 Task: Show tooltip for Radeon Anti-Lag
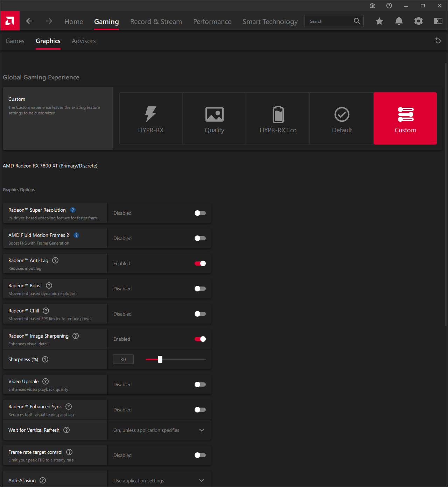point(55,260)
